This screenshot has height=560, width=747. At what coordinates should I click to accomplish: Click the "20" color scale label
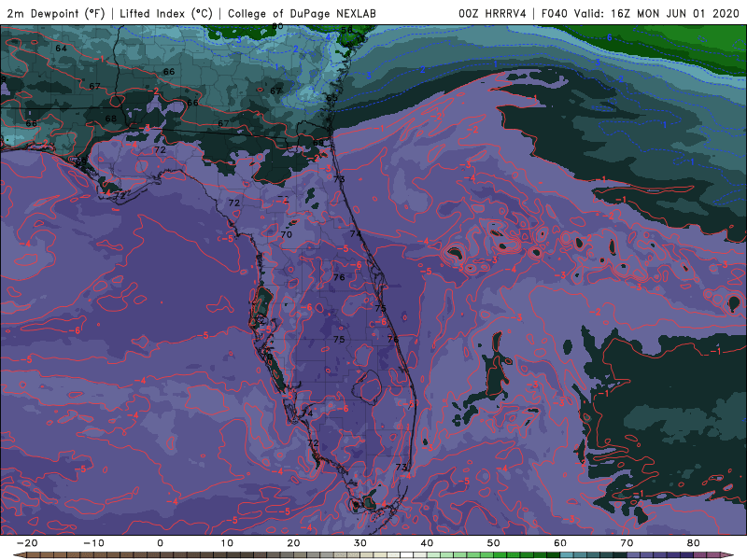[293, 543]
